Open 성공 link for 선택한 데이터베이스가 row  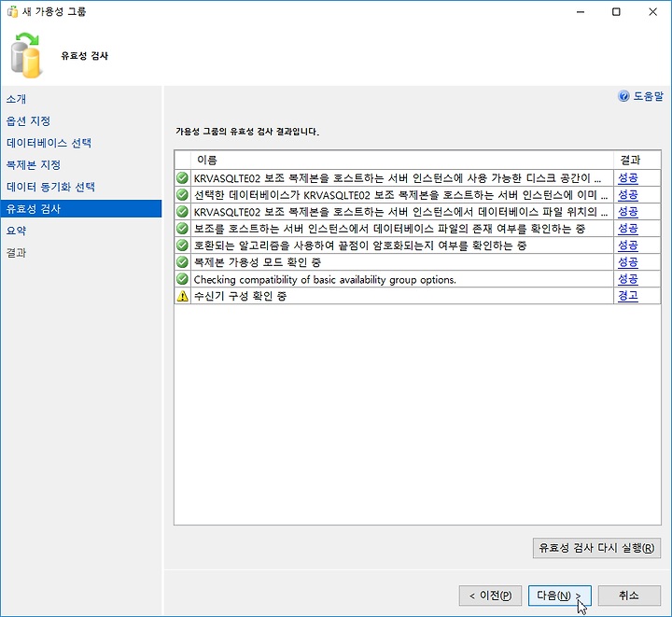[x=628, y=195]
